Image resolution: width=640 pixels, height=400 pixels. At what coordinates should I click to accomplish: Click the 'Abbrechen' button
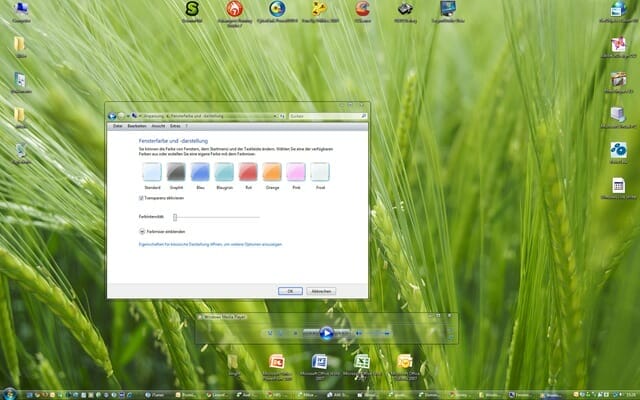coord(321,290)
